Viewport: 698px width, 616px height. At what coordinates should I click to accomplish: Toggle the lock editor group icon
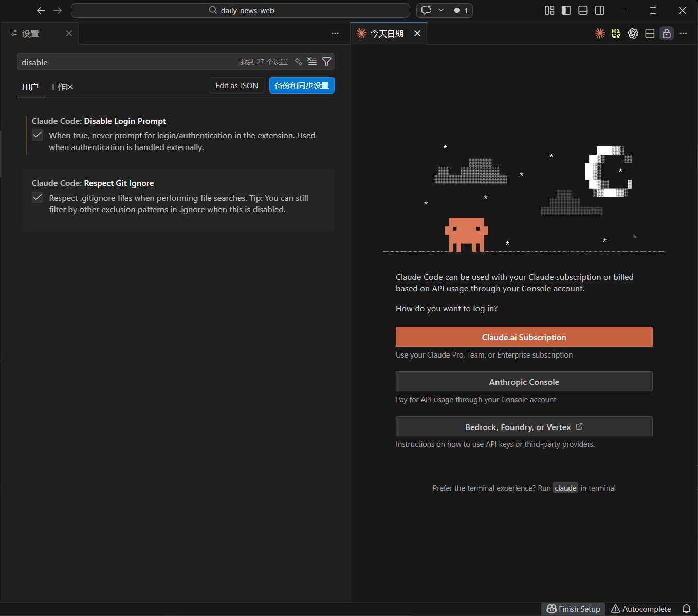click(x=667, y=33)
